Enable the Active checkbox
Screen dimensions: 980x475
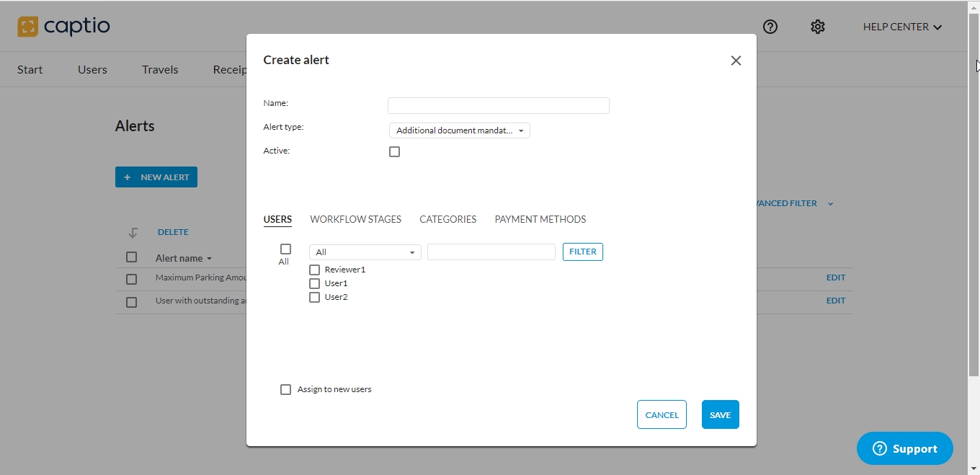[x=394, y=152]
